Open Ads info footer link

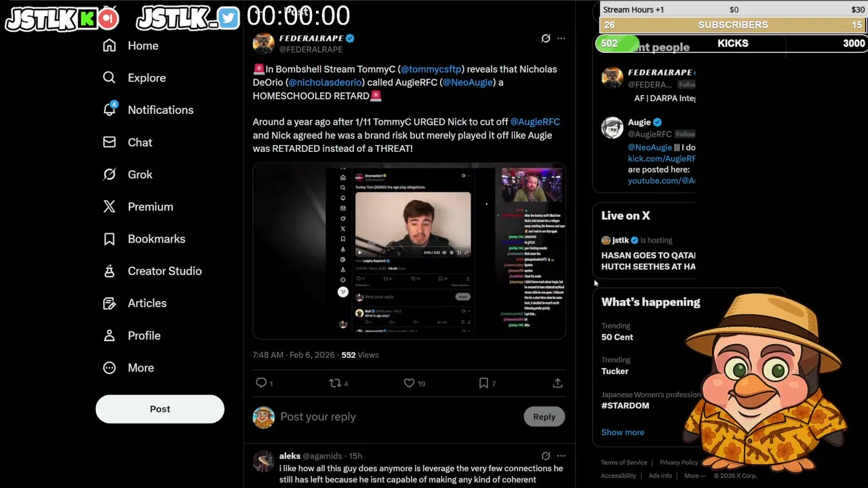click(x=660, y=476)
